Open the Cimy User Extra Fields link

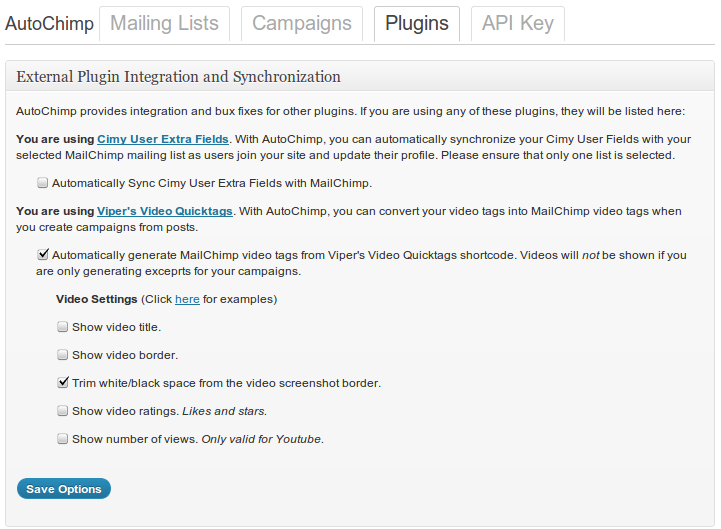tap(163, 139)
